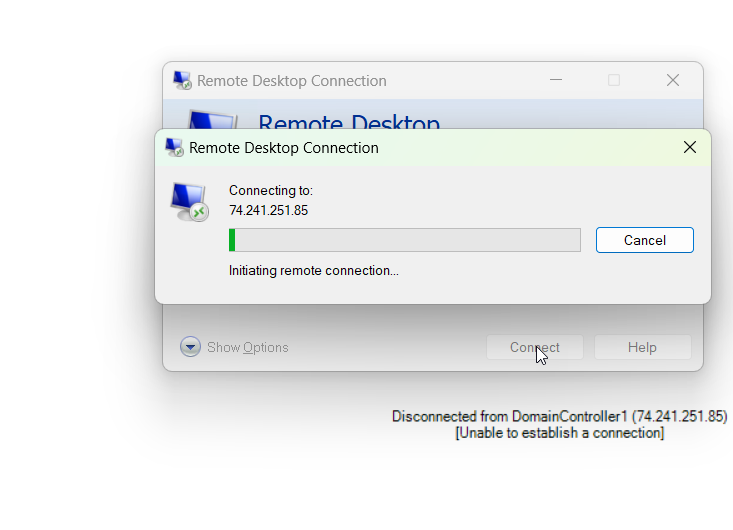The image size is (733, 530).
Task: Click the connection progress bar
Action: pos(405,240)
